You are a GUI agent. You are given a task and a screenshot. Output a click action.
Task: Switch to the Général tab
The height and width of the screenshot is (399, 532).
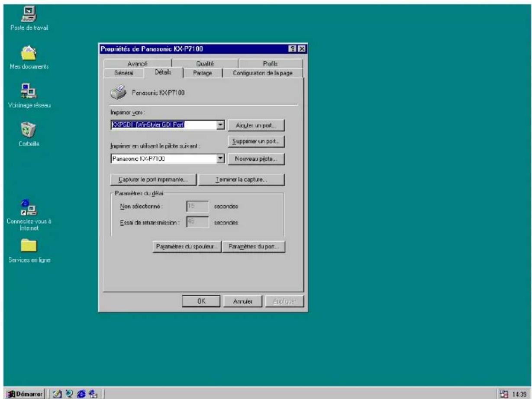123,73
